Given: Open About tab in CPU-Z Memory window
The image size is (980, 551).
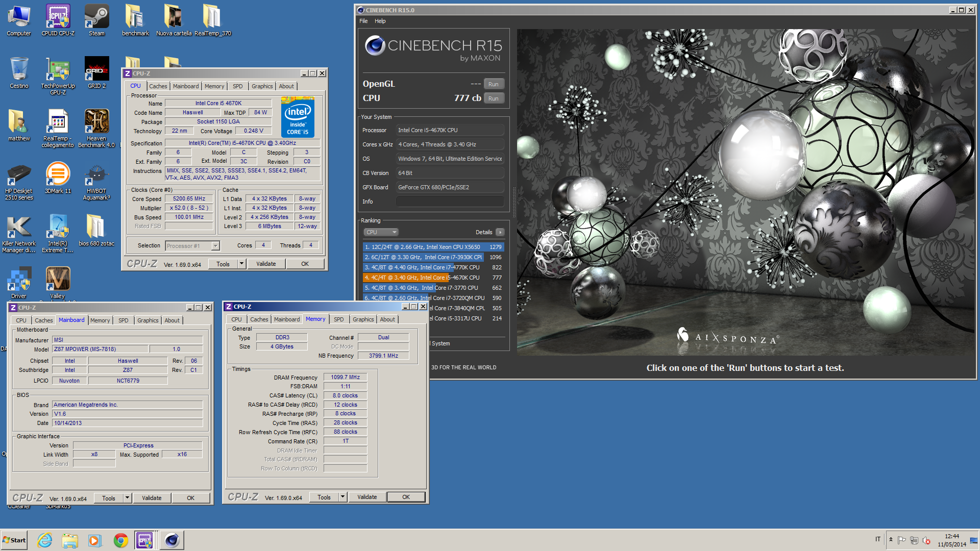Looking at the screenshot, I should (387, 319).
